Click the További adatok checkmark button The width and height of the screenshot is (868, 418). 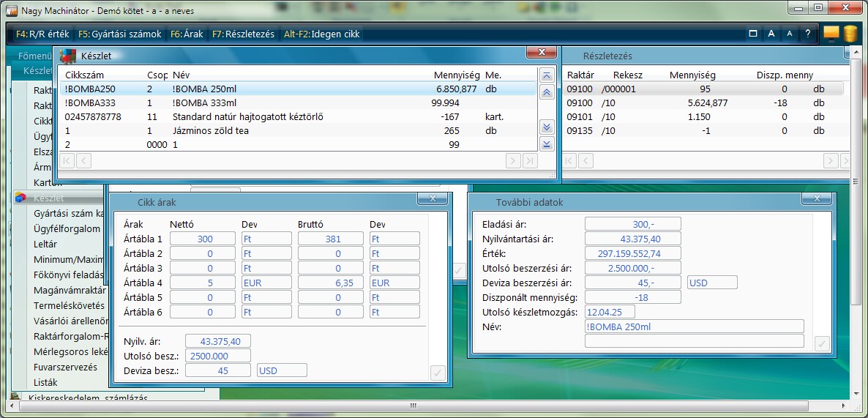(822, 343)
